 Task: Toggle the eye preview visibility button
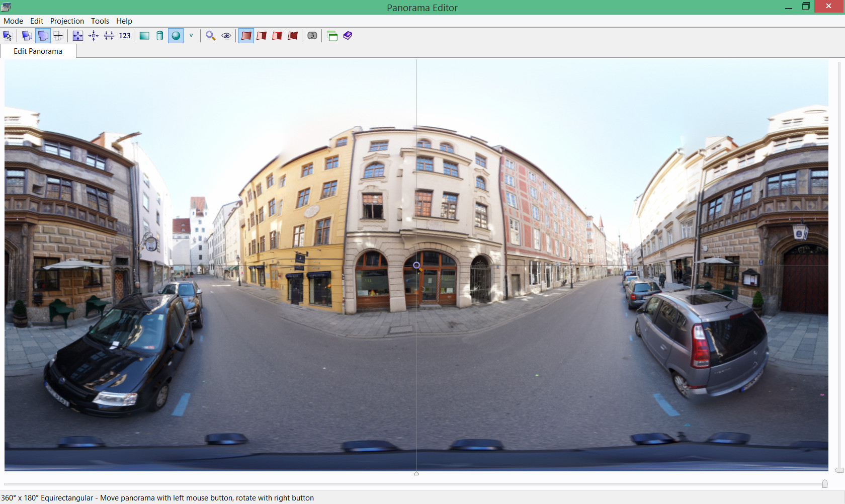click(x=226, y=36)
